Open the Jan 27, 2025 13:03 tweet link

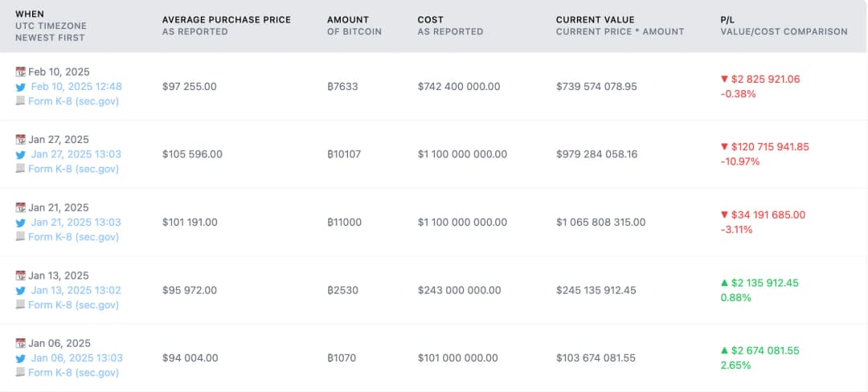[76, 154]
